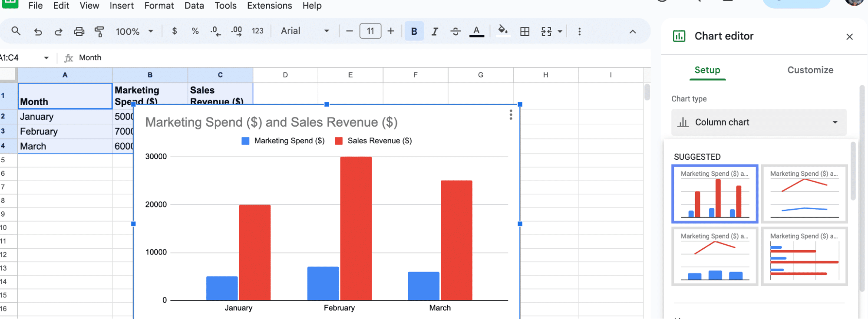Screen dimensions: 868x319
Task: Click the fill color bucket icon
Action: pyautogui.click(x=503, y=31)
